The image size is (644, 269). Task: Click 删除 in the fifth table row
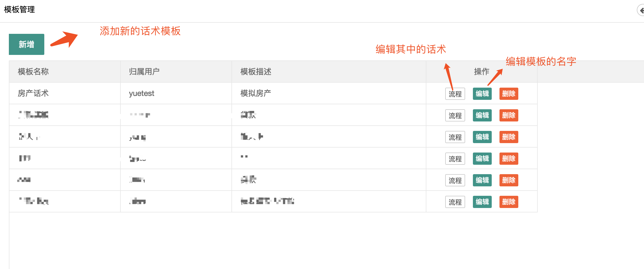coord(509,180)
